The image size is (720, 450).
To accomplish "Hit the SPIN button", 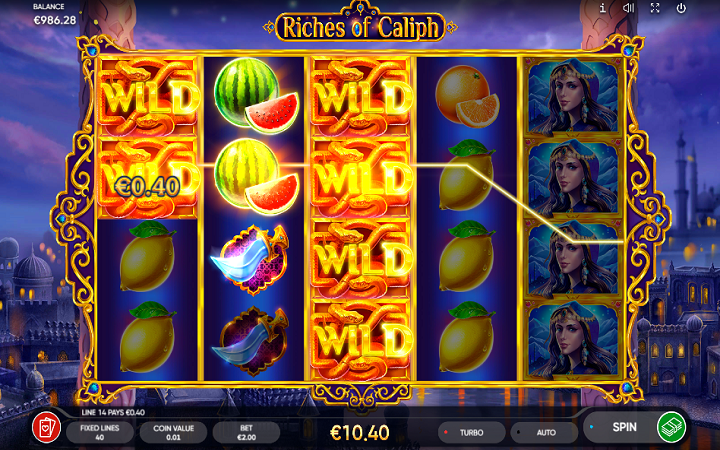I will coord(624,427).
